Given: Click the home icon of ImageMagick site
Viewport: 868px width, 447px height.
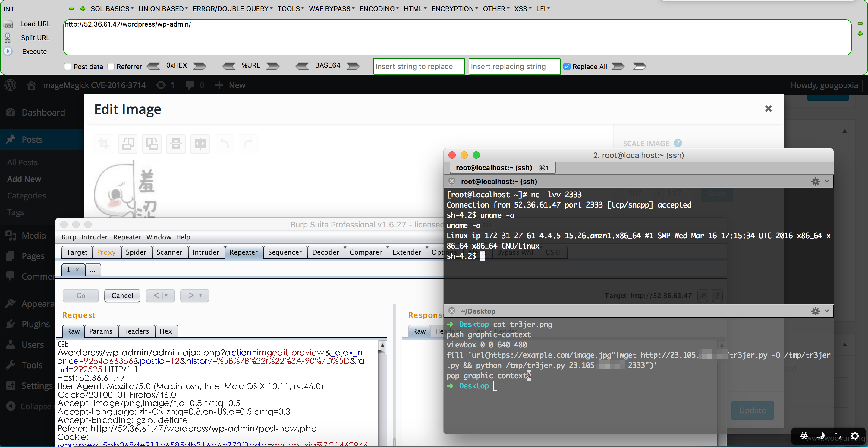Looking at the screenshot, I should coord(31,85).
